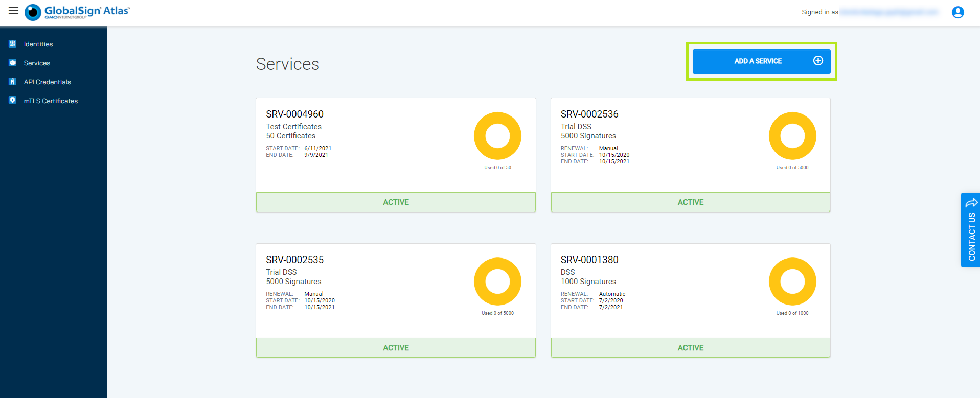
Task: Click usage donut chart of SRV-0002535
Action: coord(497,282)
